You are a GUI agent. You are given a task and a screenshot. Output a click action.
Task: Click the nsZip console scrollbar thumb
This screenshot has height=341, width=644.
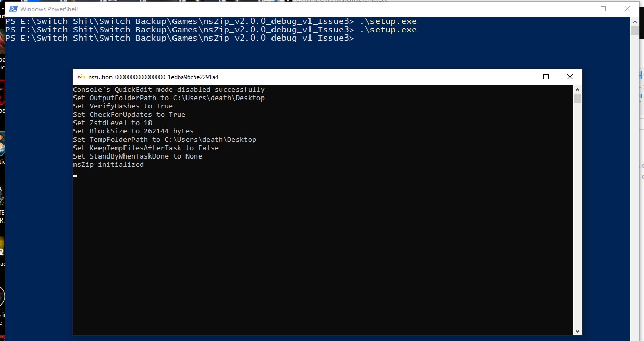[x=577, y=99]
